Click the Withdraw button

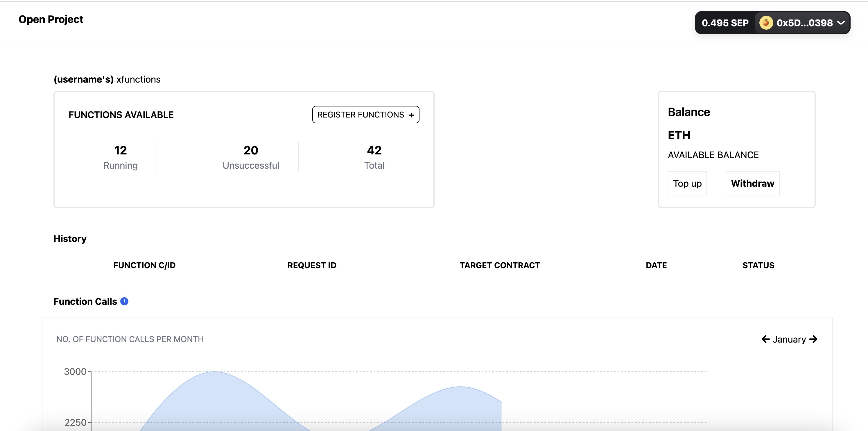(x=752, y=183)
